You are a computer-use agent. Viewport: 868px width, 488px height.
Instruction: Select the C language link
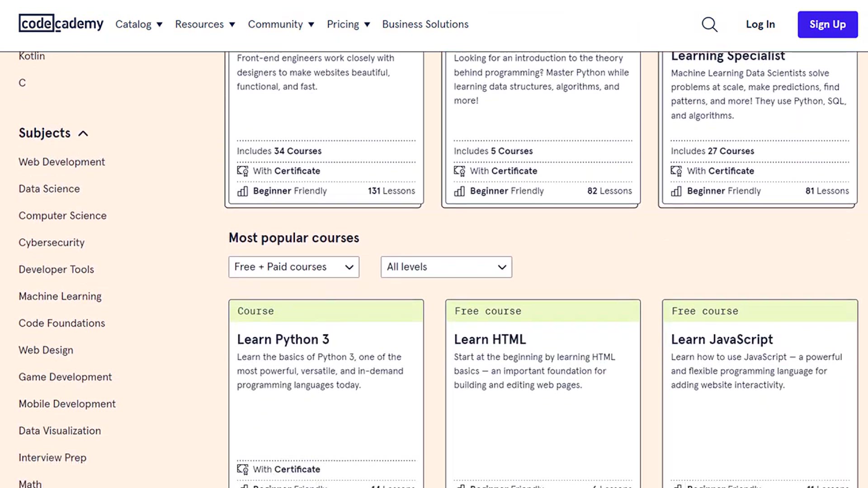(22, 83)
